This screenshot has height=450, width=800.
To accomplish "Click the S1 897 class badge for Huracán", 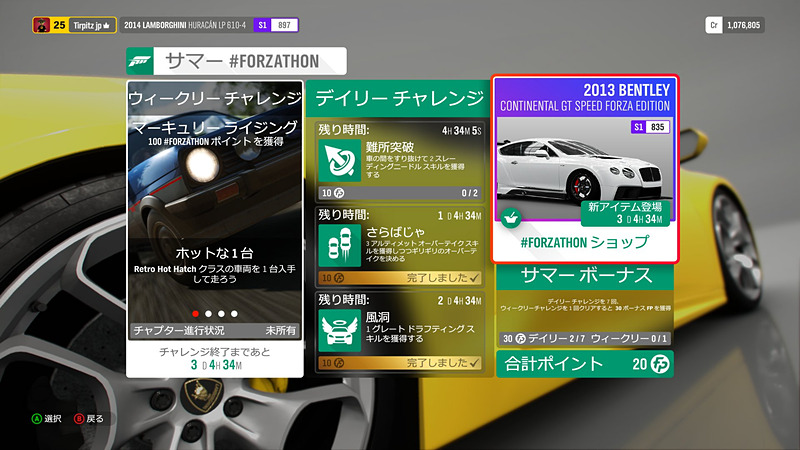I will click(276, 25).
